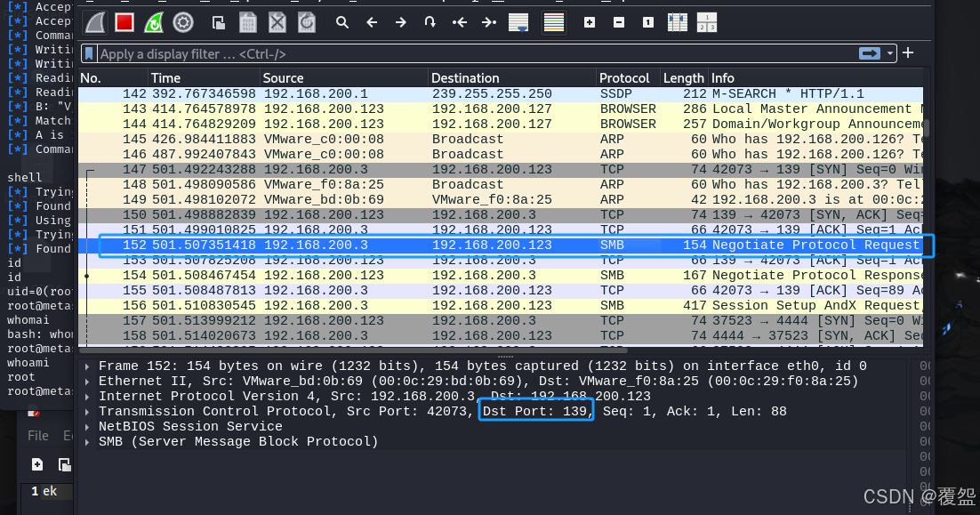Reset pane layout to default sizes icon
This screenshot has height=515, width=980.
click(x=707, y=22)
